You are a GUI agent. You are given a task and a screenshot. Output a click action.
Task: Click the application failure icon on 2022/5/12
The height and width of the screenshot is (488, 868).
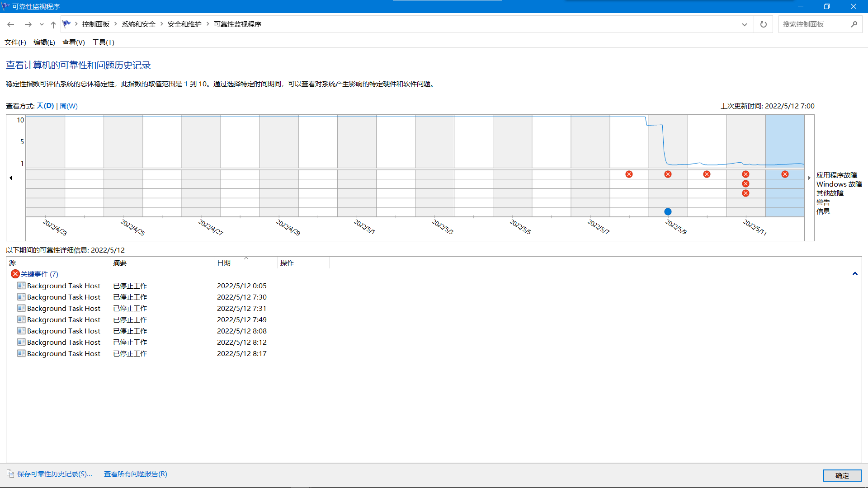[785, 174]
